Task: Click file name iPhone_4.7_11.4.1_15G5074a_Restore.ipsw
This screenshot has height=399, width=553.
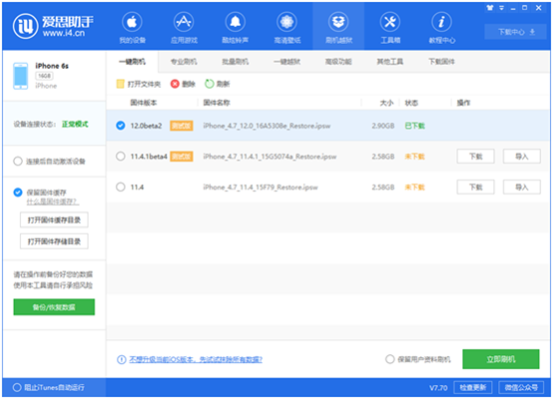Action: pyautogui.click(x=270, y=156)
